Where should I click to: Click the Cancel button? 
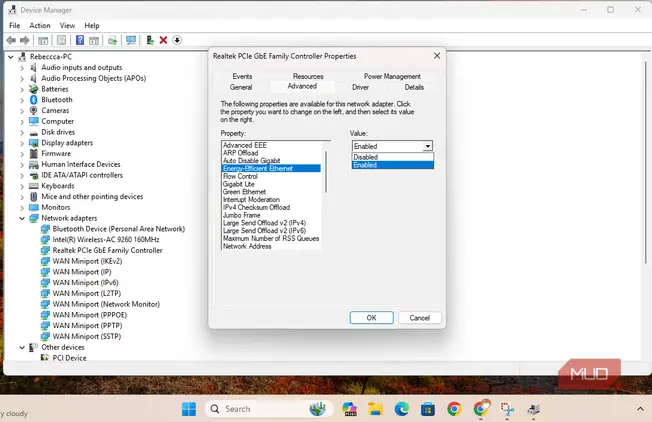(x=420, y=318)
